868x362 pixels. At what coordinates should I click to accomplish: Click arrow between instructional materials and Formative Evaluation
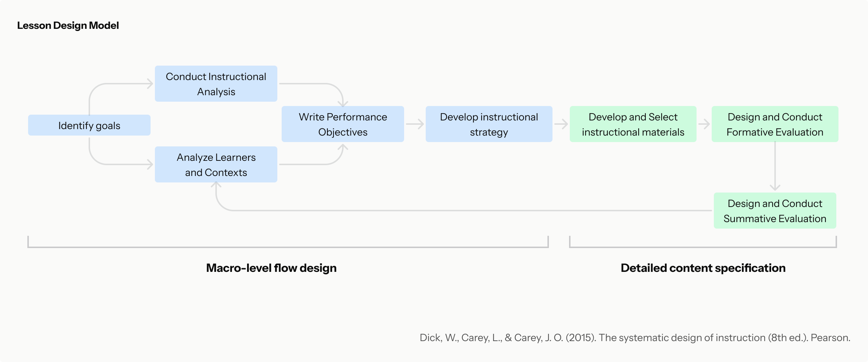click(704, 124)
